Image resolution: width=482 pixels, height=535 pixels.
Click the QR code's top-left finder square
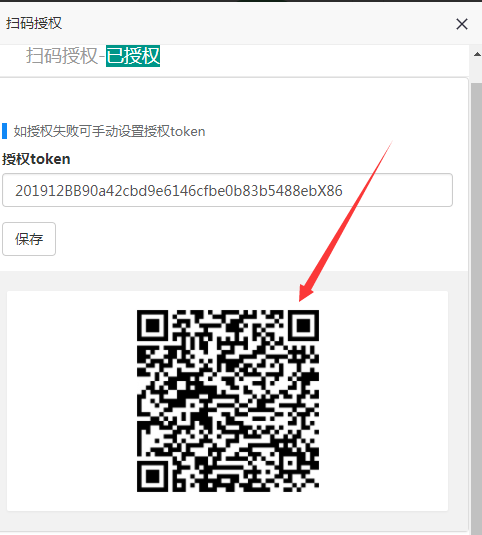coord(152,326)
